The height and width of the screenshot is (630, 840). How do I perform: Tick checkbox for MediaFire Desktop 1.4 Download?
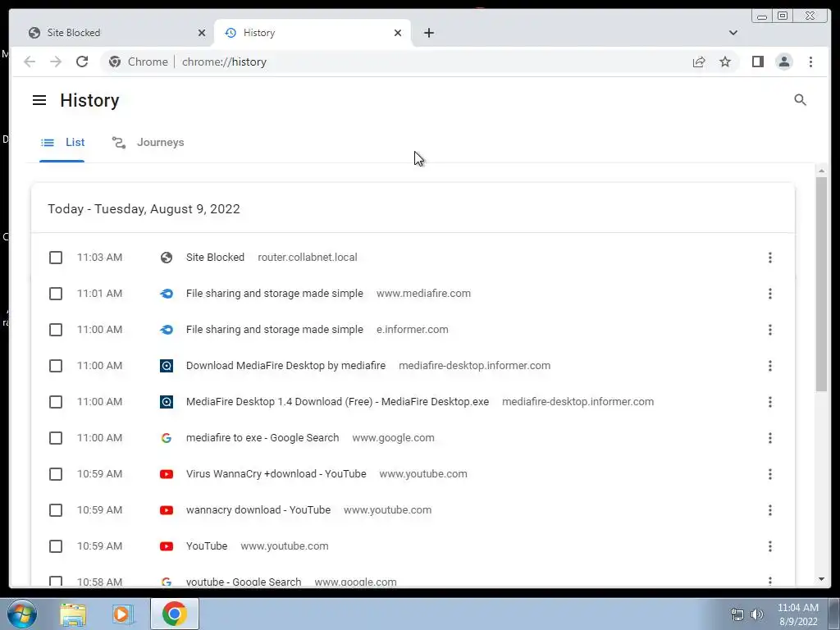point(56,402)
